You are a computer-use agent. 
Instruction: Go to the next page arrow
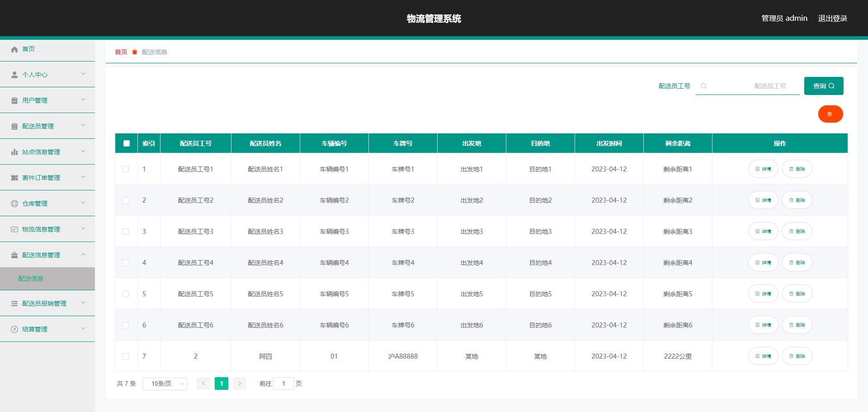tap(240, 384)
